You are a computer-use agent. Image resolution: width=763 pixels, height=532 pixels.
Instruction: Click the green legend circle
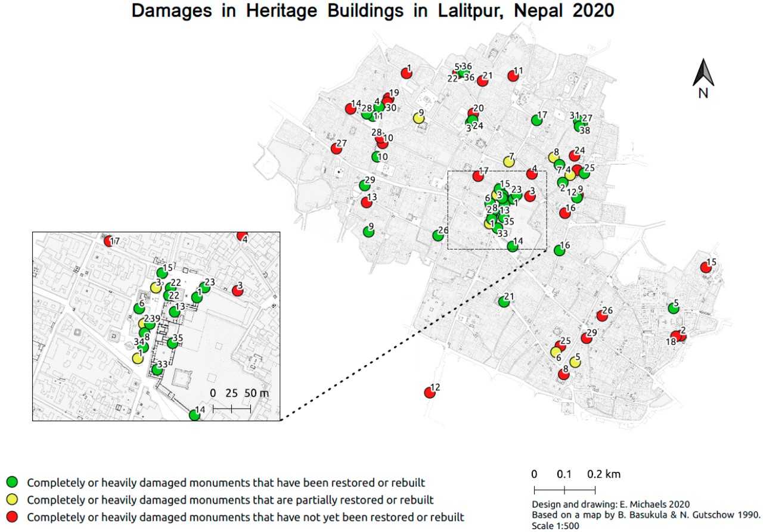(x=12, y=482)
